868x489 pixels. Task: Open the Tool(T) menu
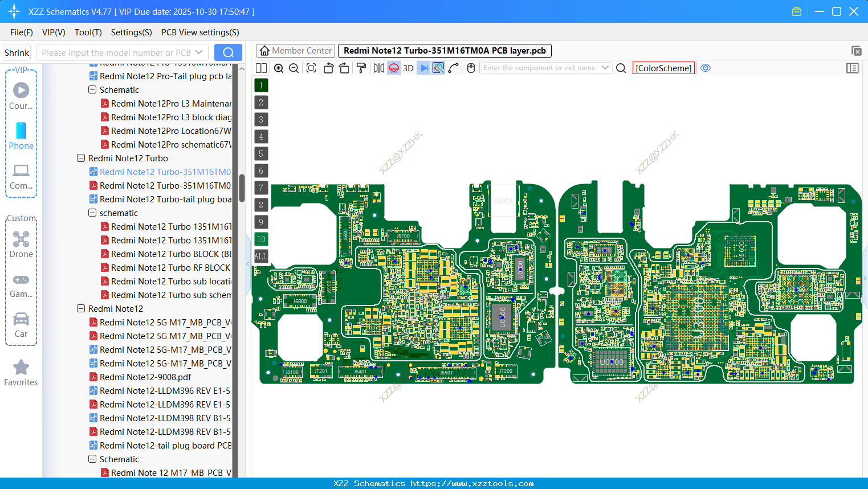coord(88,32)
